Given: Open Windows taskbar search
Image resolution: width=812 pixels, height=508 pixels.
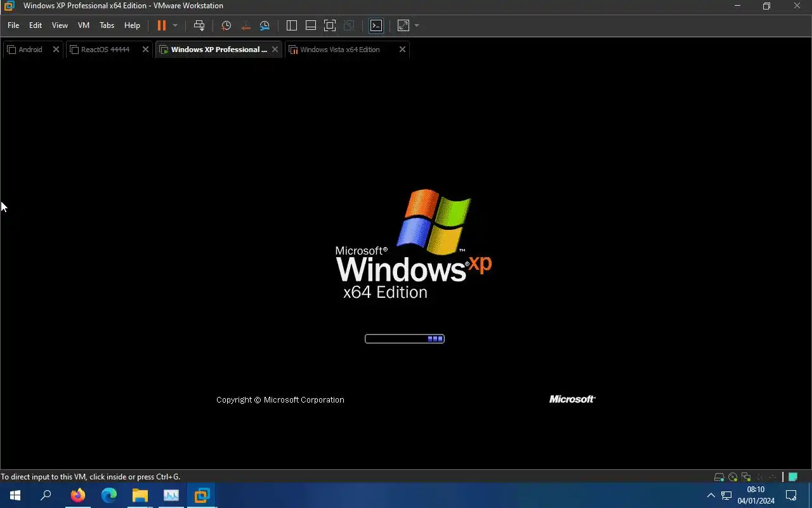Looking at the screenshot, I should point(46,495).
